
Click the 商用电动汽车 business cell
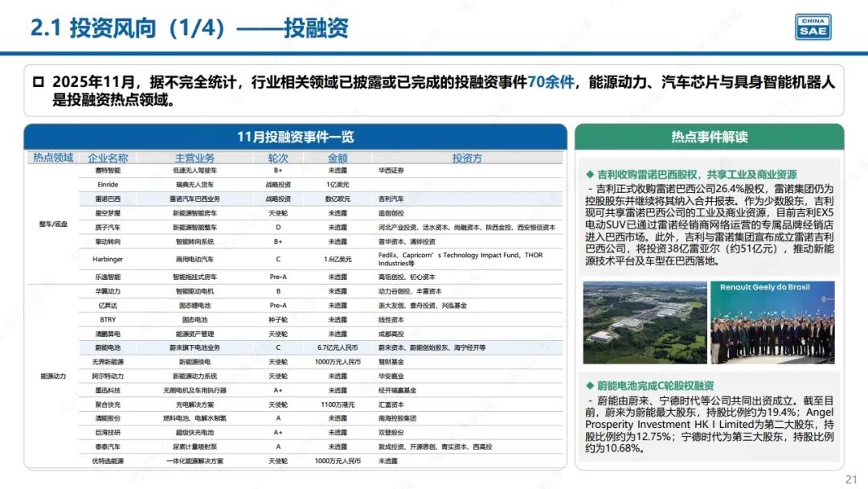click(x=194, y=259)
